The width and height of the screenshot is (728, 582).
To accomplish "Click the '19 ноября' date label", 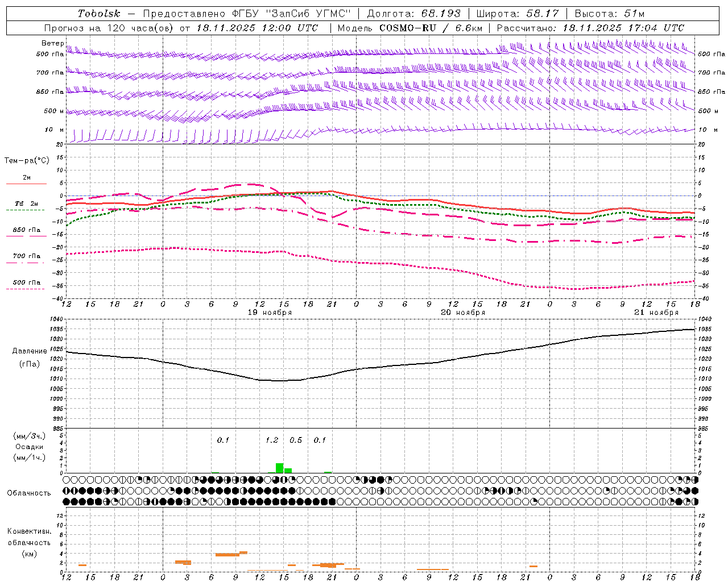I will (x=270, y=313).
